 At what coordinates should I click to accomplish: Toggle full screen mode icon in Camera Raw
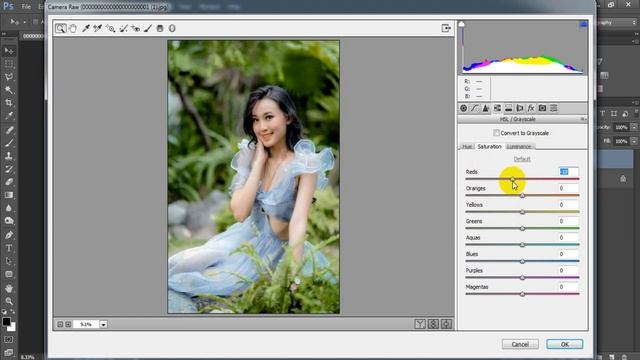click(446, 28)
